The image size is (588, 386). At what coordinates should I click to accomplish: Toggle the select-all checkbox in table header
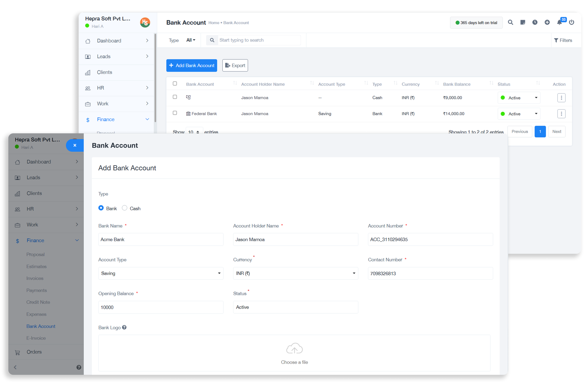175,84
